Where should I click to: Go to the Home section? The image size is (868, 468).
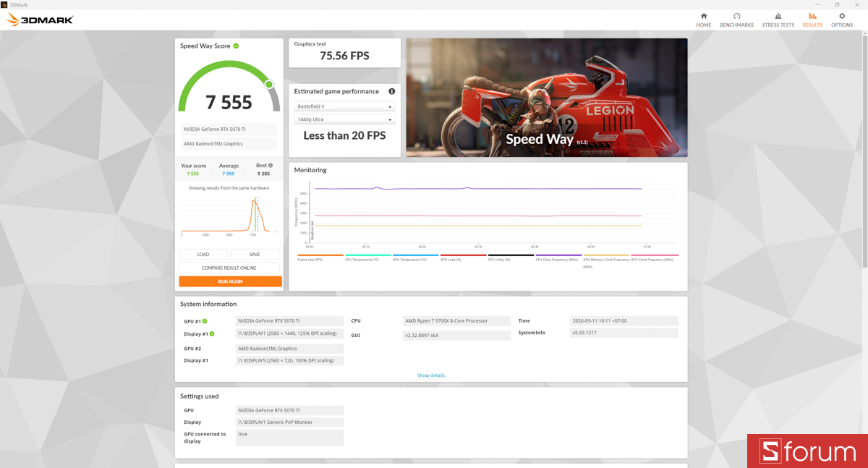coord(703,20)
